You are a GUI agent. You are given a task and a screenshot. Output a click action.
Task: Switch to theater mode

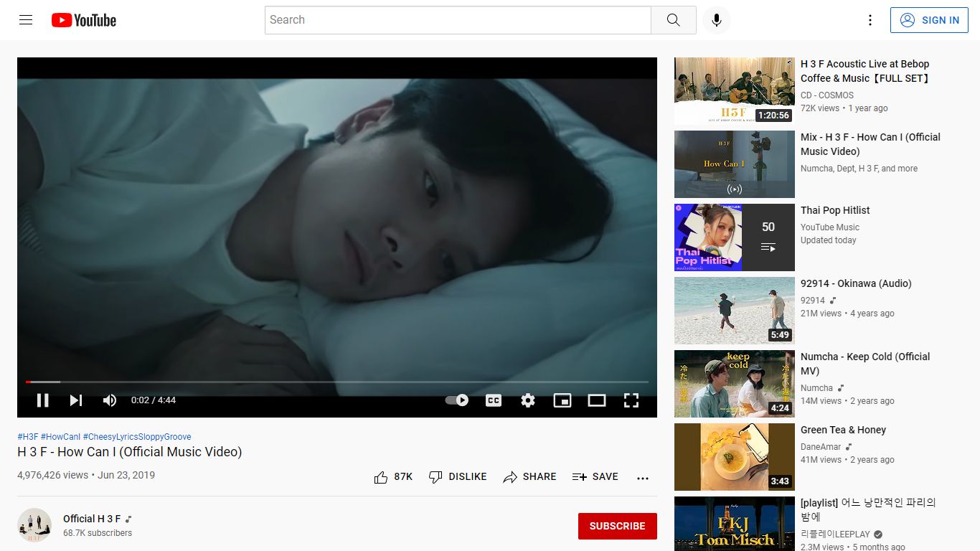point(597,400)
